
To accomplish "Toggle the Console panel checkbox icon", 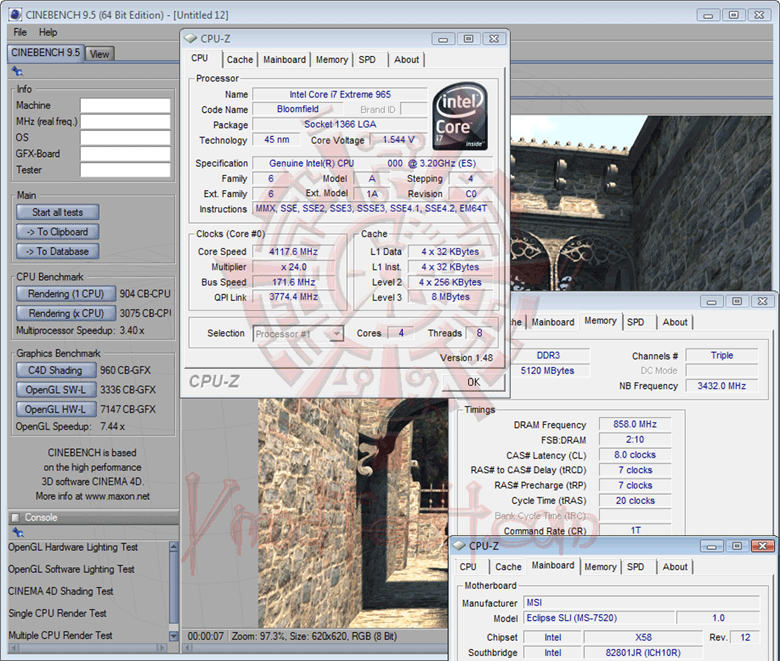I will (x=15, y=517).
